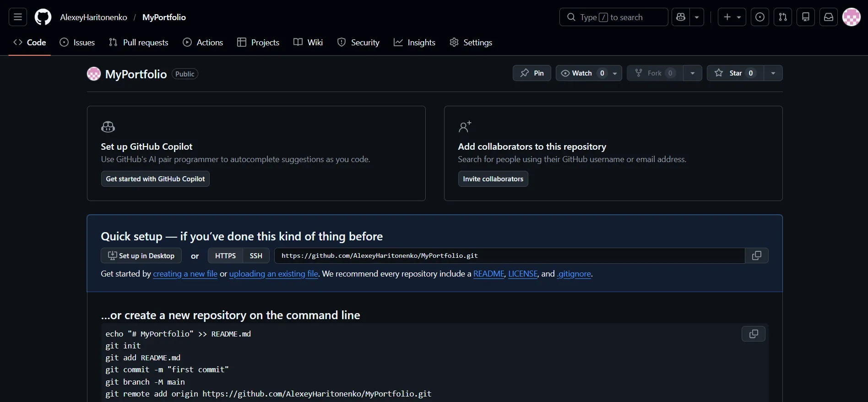Click the repository avatar next to title
Screen dimensions: 868x402
pyautogui.click(x=94, y=74)
